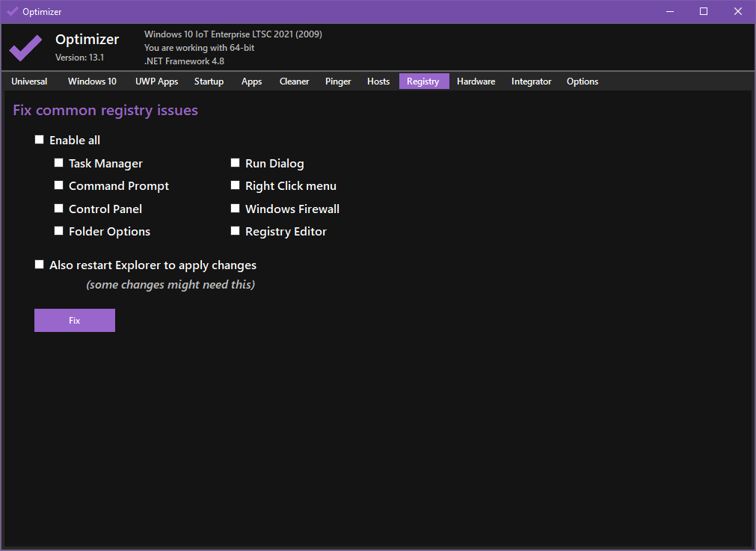Screen dimensions: 756x551
Task: Click the Optimizer checkmark logo
Action: (x=25, y=48)
